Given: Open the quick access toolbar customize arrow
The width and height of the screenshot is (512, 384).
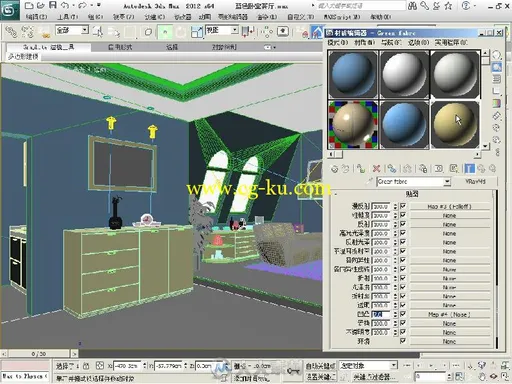Looking at the screenshot, I should 99,5.
